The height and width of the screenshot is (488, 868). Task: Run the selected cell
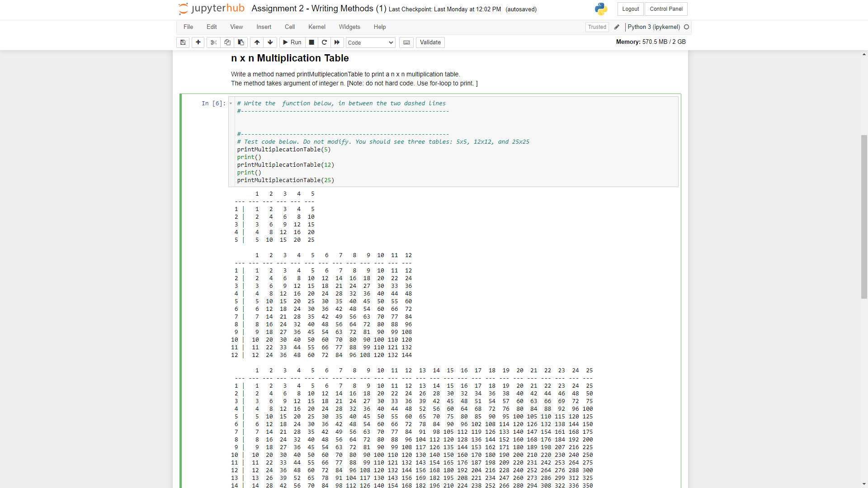click(292, 42)
